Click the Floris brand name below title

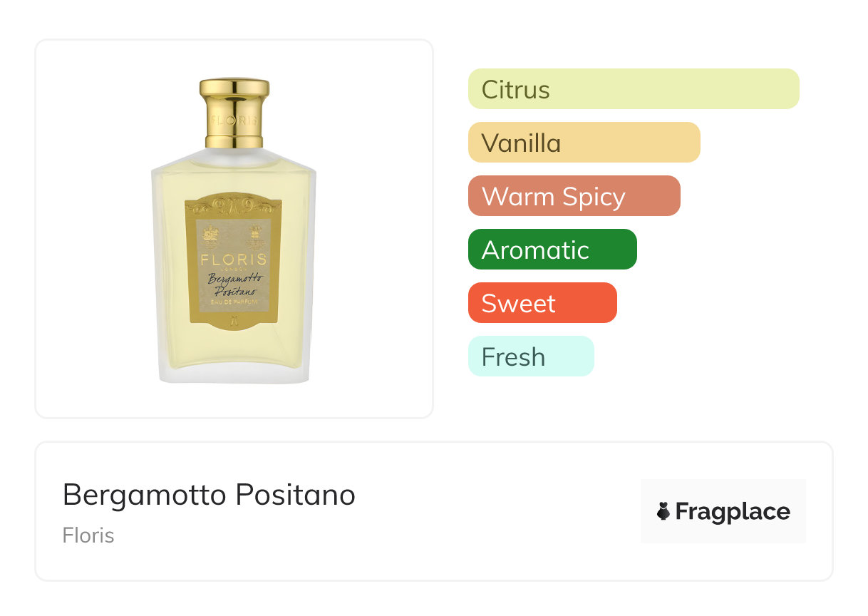pyautogui.click(x=88, y=535)
